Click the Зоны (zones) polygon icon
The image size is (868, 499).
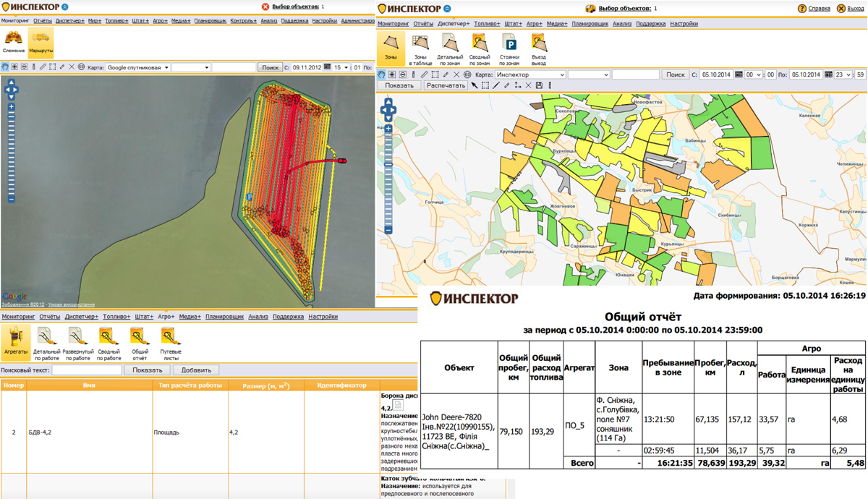click(391, 48)
